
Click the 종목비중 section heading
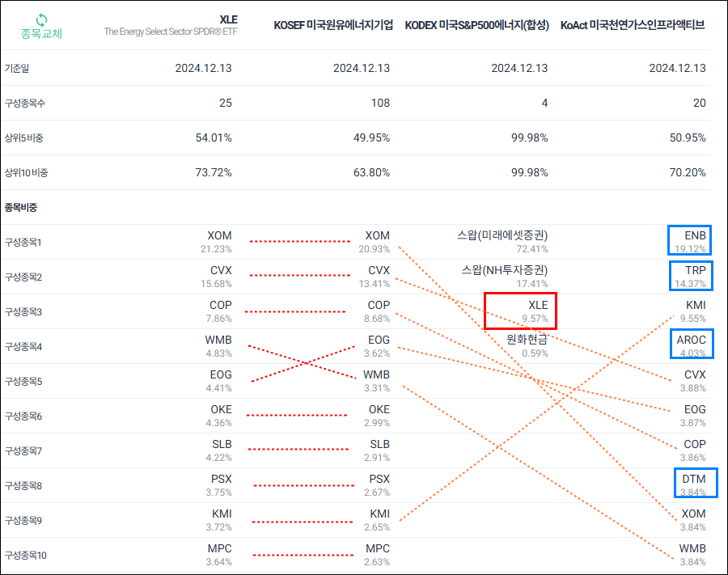pos(21,208)
